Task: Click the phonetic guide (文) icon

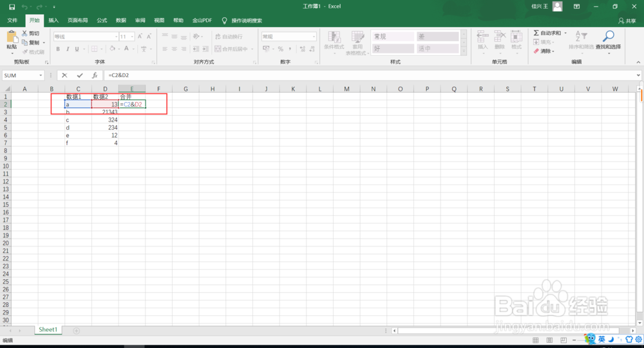Action: click(144, 49)
